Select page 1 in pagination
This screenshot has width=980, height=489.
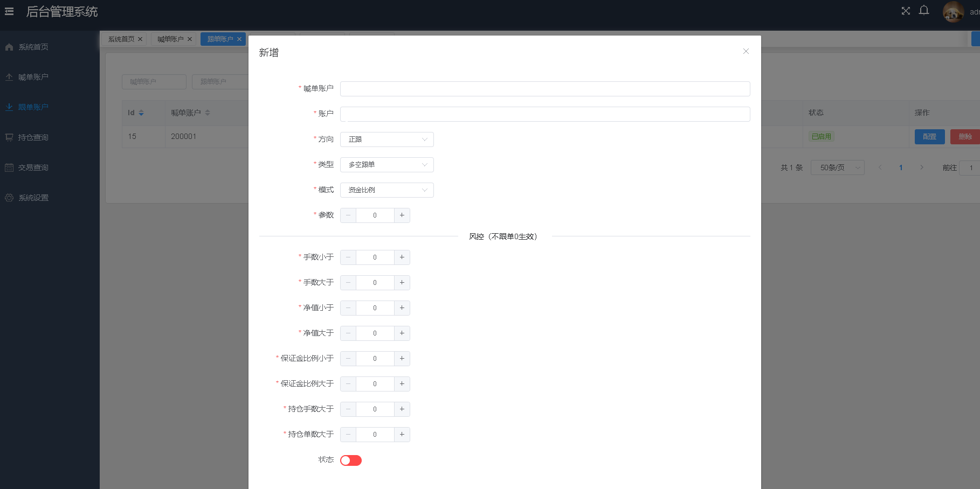coord(901,167)
